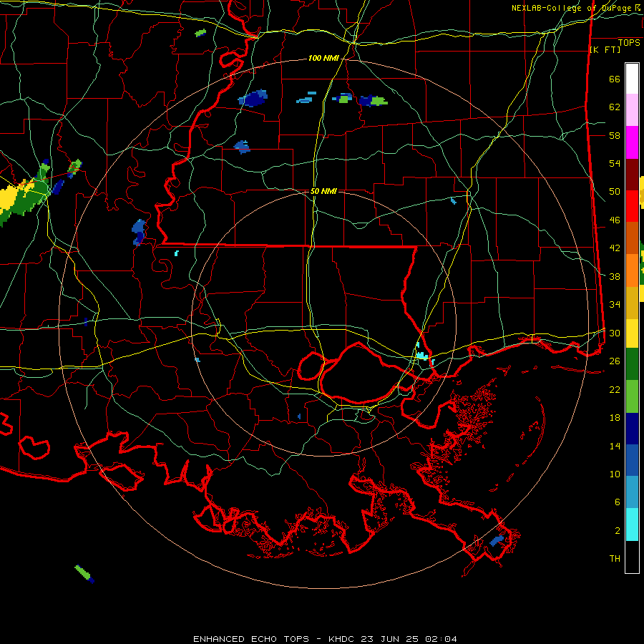The height and width of the screenshot is (644, 644).
Task: Select the navy blue legend swatch
Action: [x=632, y=429]
